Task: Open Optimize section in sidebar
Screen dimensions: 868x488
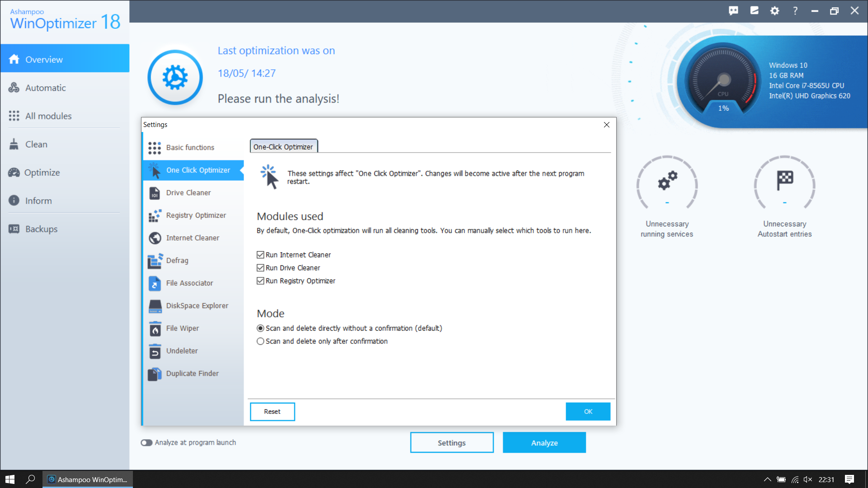Action: [65, 172]
